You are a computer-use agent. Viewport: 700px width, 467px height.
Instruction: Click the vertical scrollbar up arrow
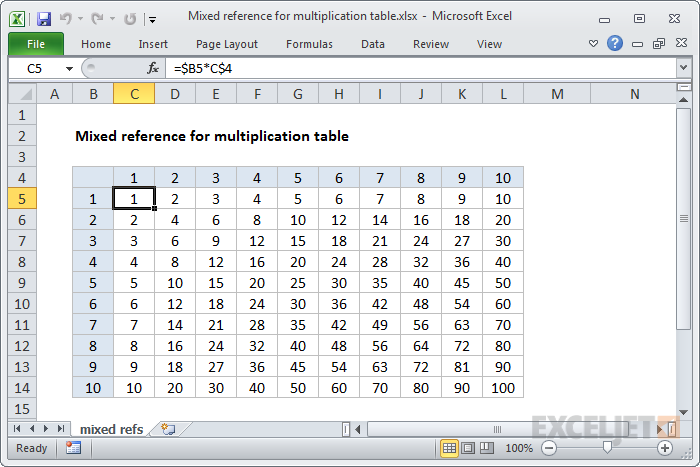(683, 100)
